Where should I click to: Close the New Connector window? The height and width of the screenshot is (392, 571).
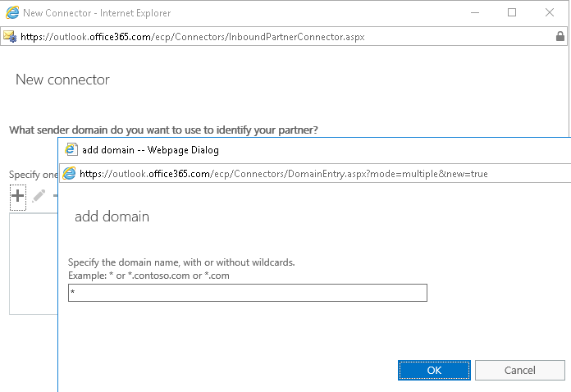[x=550, y=13]
